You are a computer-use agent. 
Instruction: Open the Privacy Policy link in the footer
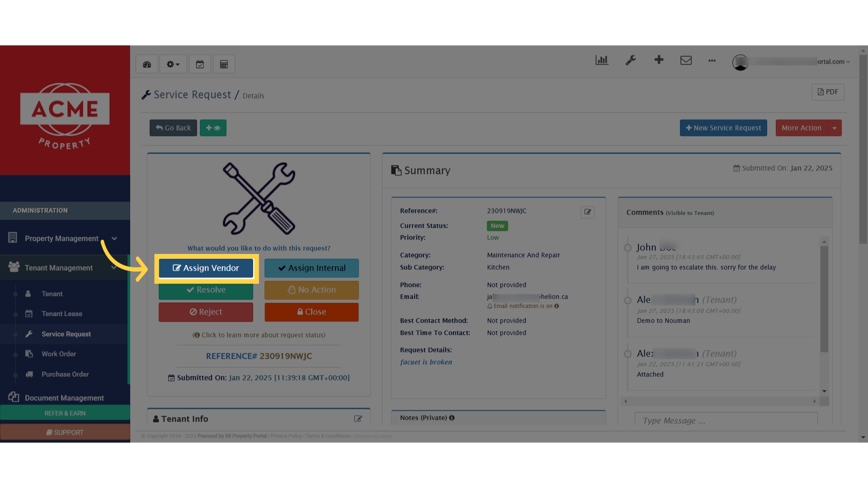(286, 436)
